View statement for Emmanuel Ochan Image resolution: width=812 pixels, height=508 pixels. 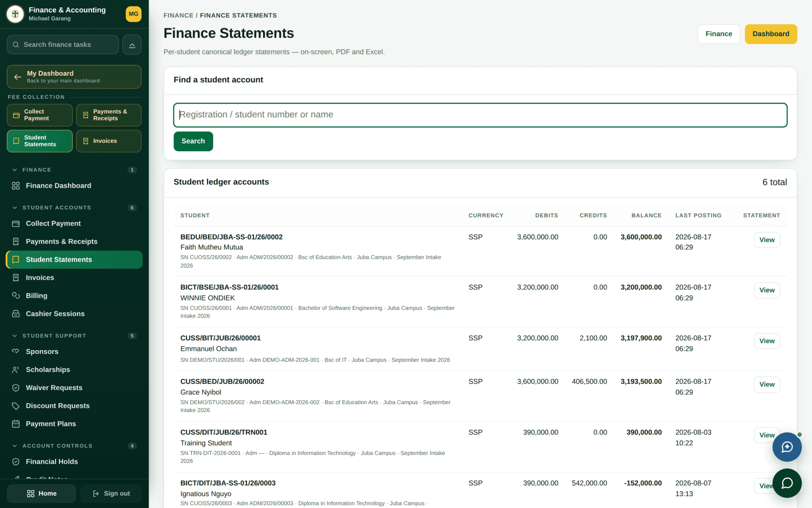click(767, 341)
